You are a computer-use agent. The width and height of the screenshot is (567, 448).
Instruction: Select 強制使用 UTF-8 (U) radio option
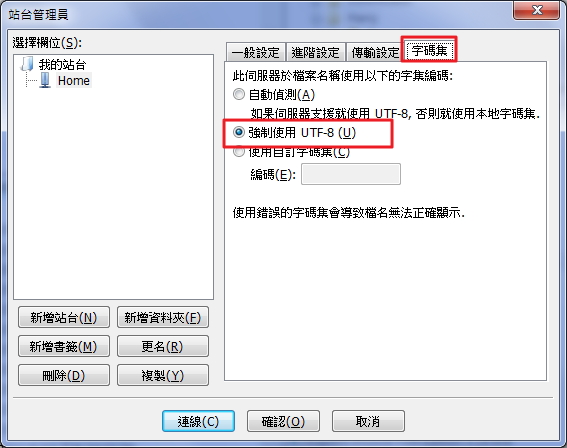click(x=239, y=132)
